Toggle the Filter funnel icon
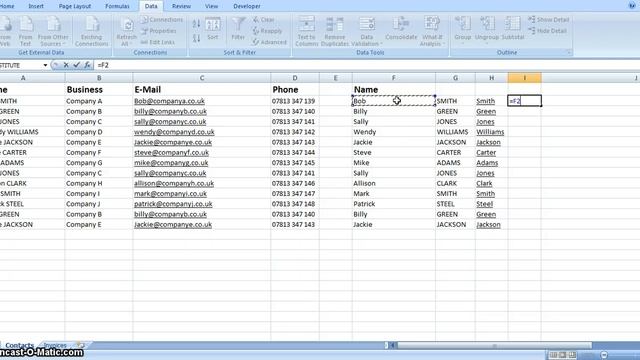This screenshot has width=640, height=360. [238, 29]
